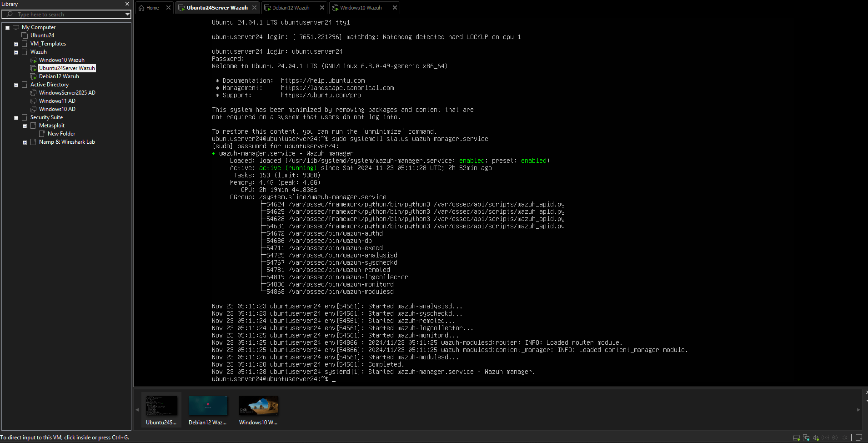Select the Windows10 W... VM thumbnail
868x443 pixels.
[258, 410]
